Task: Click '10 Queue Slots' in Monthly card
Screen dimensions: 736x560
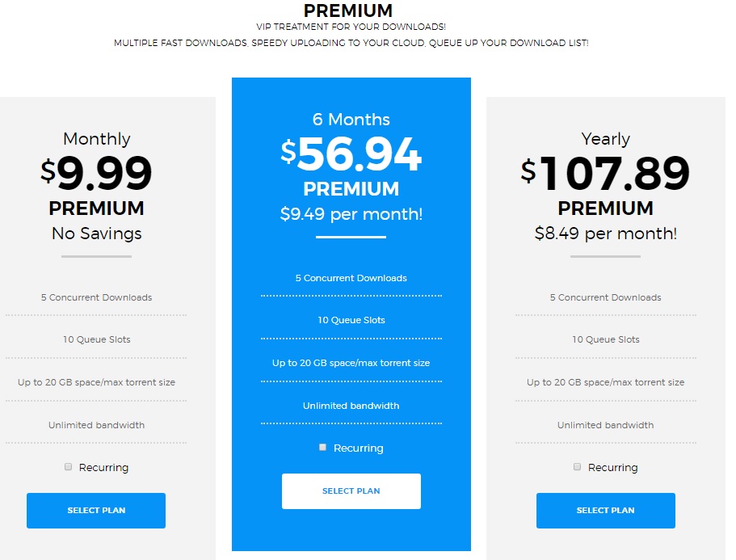Action: [97, 339]
